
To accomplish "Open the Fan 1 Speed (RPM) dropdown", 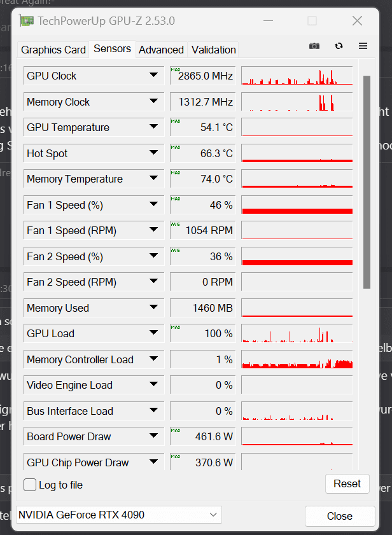I will (153, 230).
